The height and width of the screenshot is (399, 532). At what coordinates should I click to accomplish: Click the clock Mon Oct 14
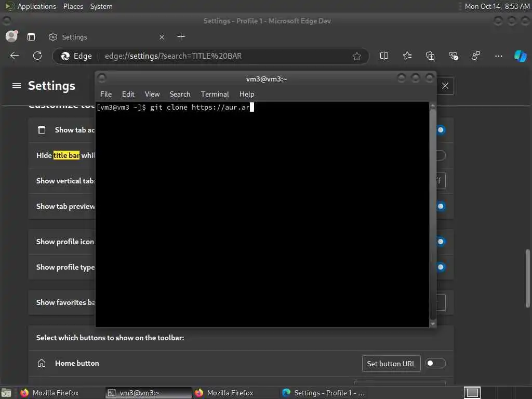pyautogui.click(x=497, y=6)
